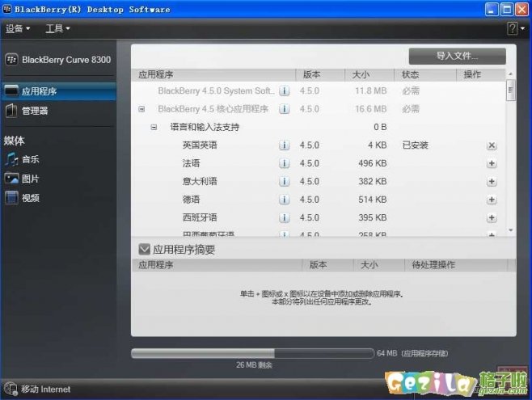Click 待处理操作 column header in summary
The image size is (532, 400).
tap(456, 265)
